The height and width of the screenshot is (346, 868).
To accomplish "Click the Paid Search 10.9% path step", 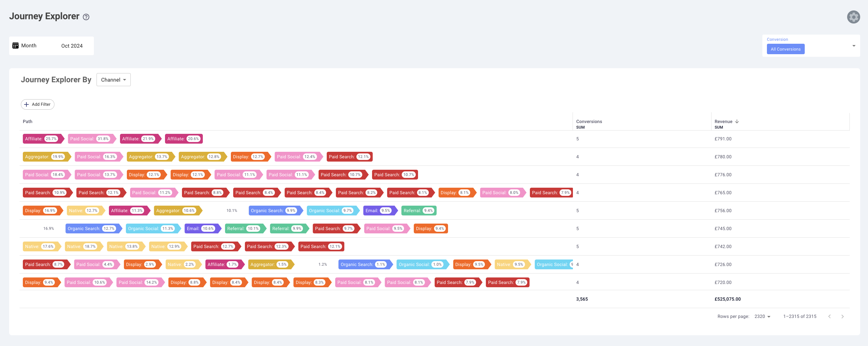I will point(48,193).
